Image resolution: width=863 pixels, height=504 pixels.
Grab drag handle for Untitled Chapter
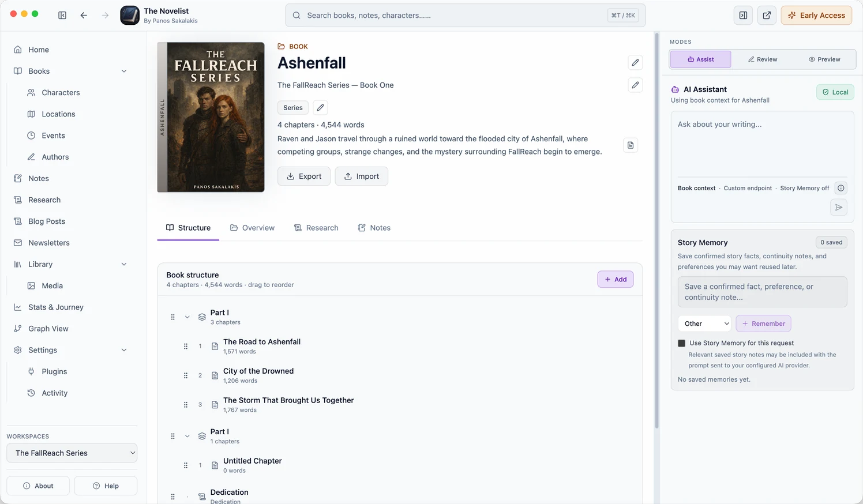[x=186, y=465]
